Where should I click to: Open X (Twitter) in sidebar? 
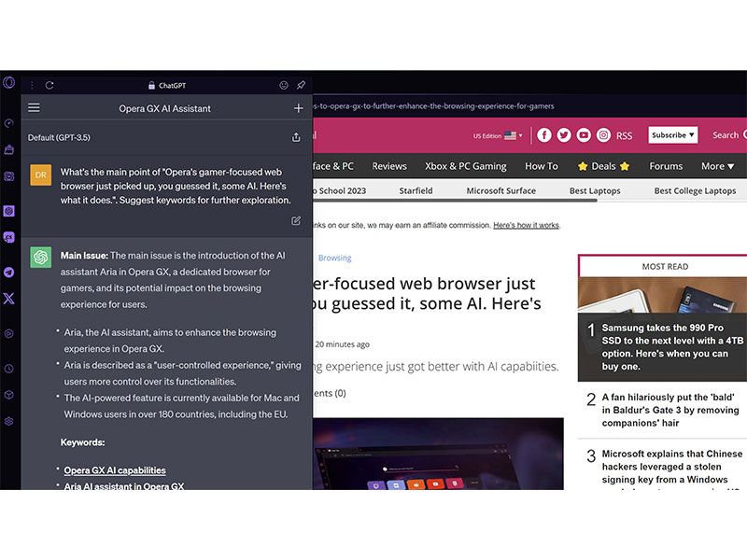(9, 299)
